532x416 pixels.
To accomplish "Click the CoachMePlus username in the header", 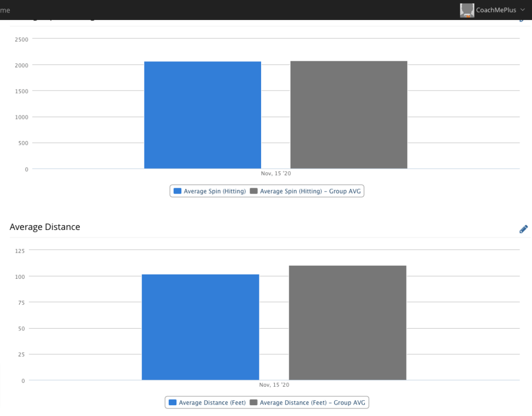I will (x=496, y=10).
